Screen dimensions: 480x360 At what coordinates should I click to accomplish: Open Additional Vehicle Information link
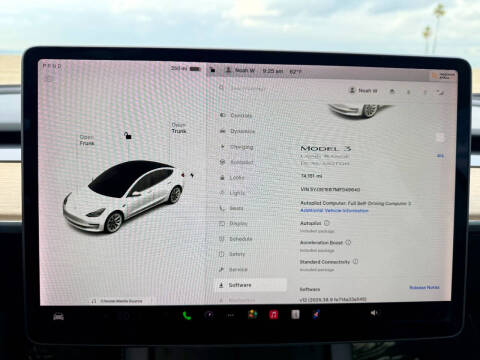click(334, 211)
